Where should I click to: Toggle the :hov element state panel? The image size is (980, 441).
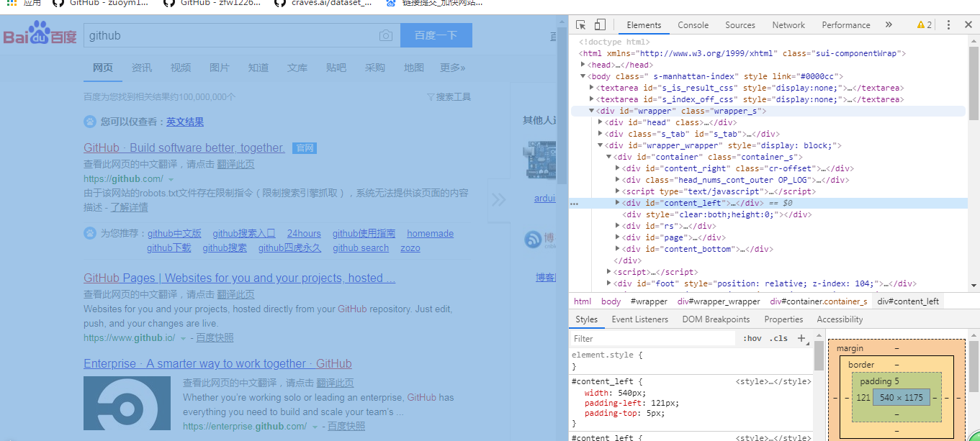pos(752,338)
